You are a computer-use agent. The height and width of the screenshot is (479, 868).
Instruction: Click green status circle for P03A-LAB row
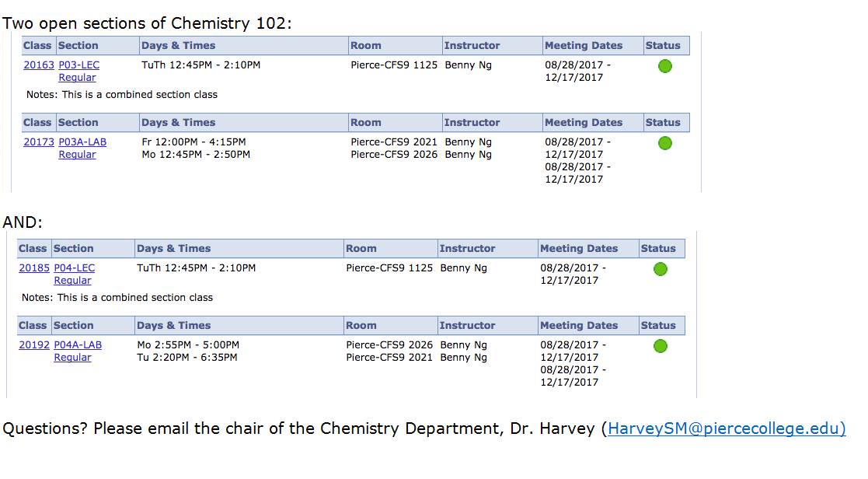click(665, 143)
